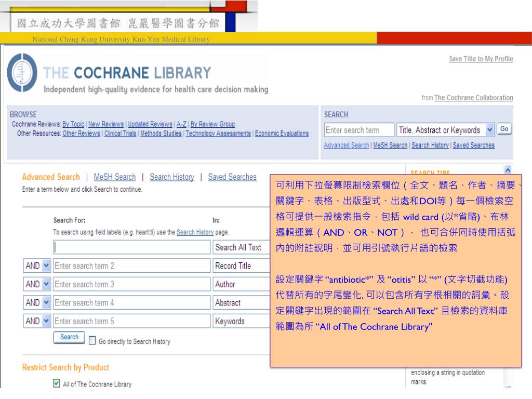Click Enter search term 5 field
Screen dimensions: 532x399
coord(131,321)
